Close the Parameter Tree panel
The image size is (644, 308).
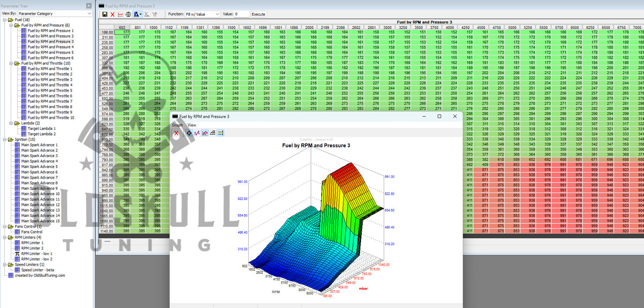[89, 6]
